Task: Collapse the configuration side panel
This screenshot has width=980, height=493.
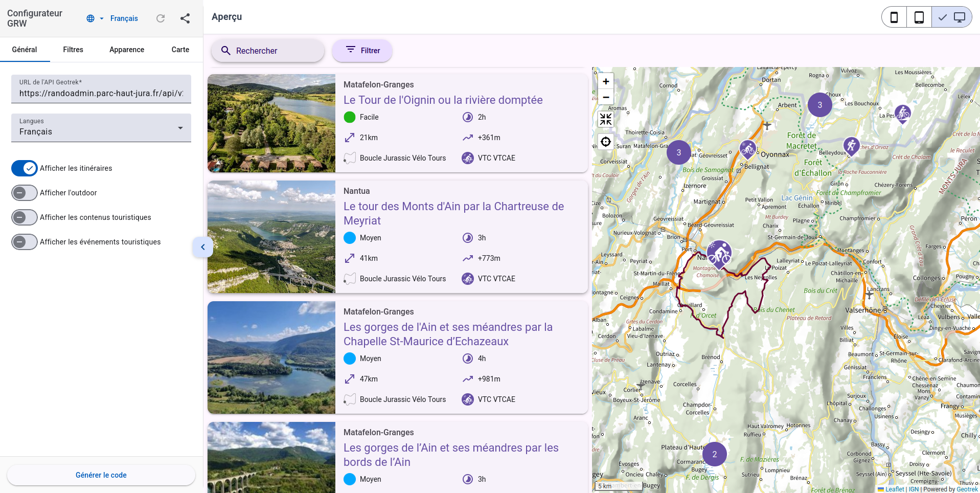Action: (203, 247)
